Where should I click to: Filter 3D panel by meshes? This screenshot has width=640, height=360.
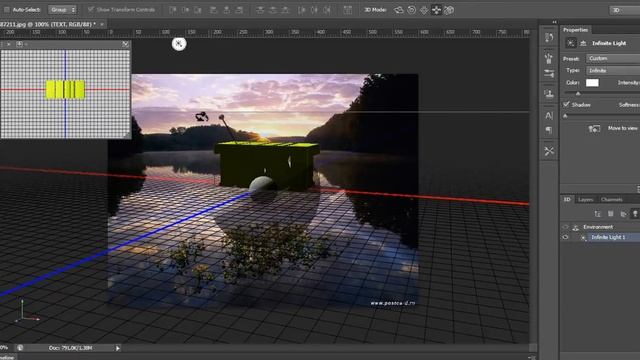611,214
